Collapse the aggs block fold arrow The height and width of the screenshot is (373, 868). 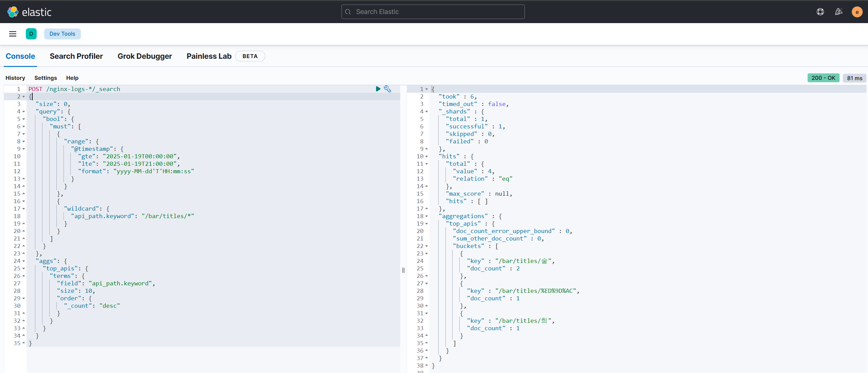[23, 261]
